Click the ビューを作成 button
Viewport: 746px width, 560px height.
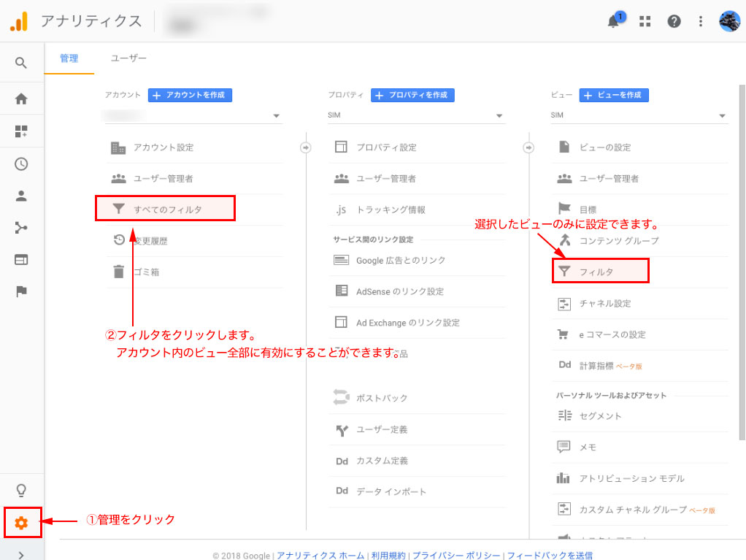(x=614, y=95)
